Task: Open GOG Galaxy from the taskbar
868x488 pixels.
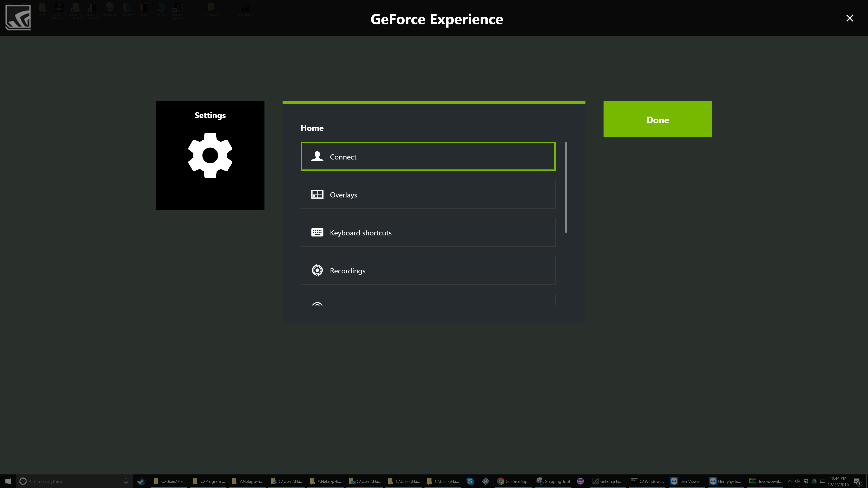Action: pyautogui.click(x=580, y=481)
